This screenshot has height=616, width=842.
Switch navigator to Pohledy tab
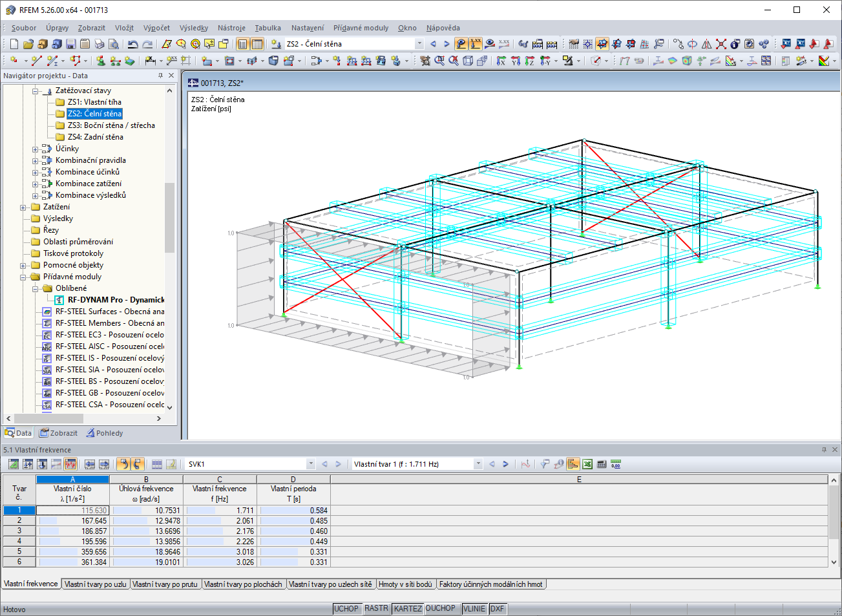point(105,433)
